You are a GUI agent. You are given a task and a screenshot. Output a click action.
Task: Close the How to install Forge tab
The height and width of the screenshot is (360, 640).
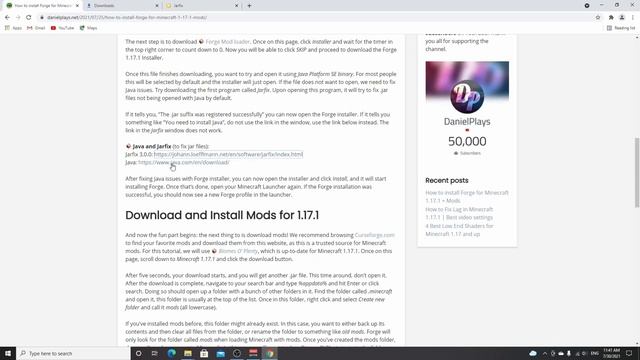click(77, 6)
